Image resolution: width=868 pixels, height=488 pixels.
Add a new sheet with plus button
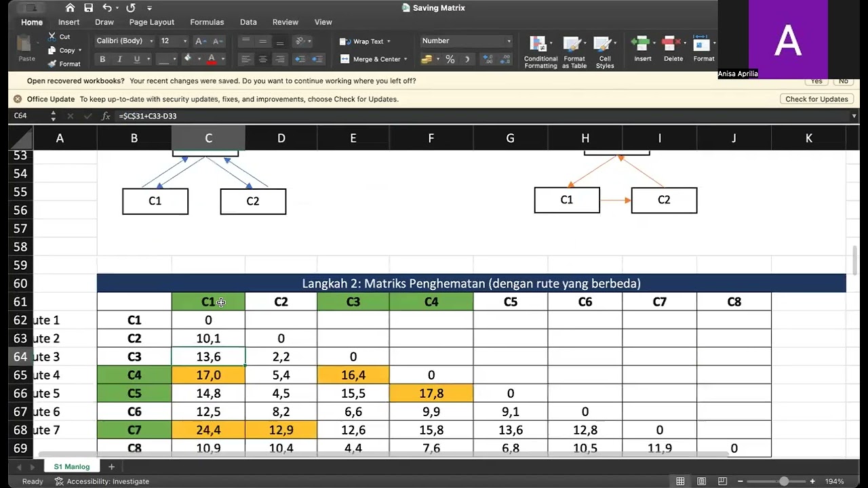[111, 466]
